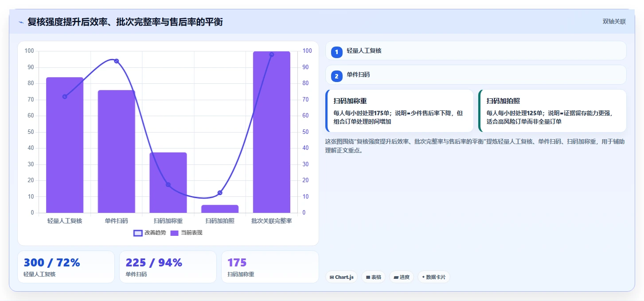The image size is (644, 301).
Task: Click the 175 扫码加称重 stat card
Action: (x=270, y=267)
